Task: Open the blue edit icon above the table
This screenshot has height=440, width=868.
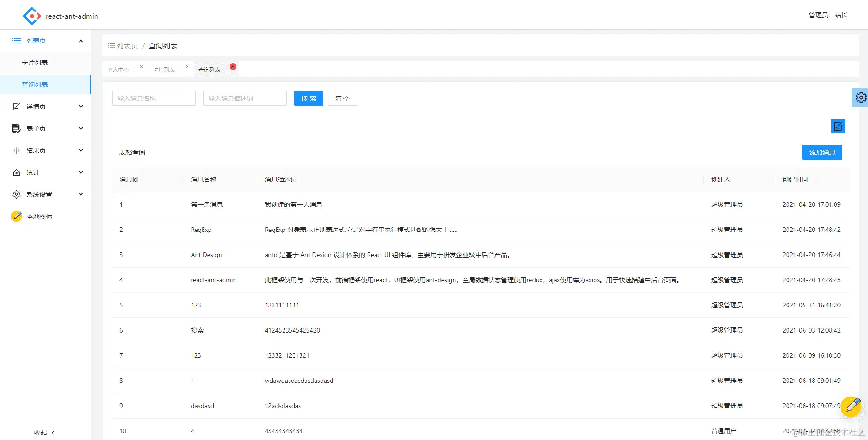Action: pos(838,126)
